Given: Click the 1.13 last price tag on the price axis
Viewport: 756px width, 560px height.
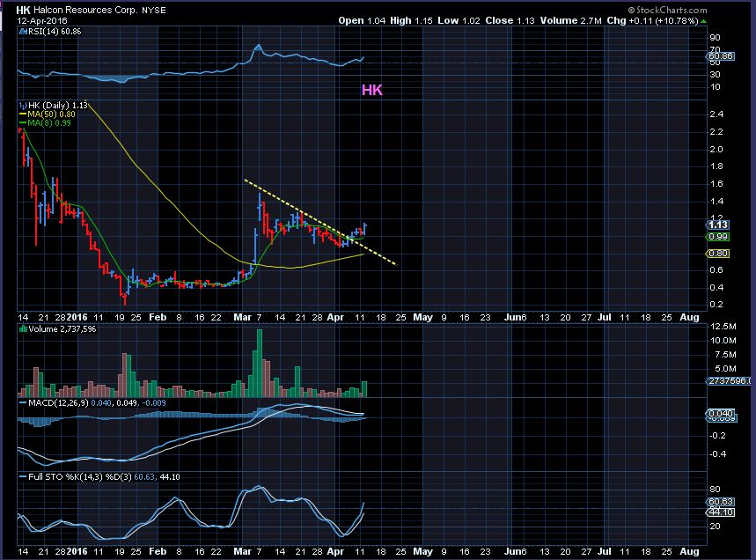Looking at the screenshot, I should 718,225.
